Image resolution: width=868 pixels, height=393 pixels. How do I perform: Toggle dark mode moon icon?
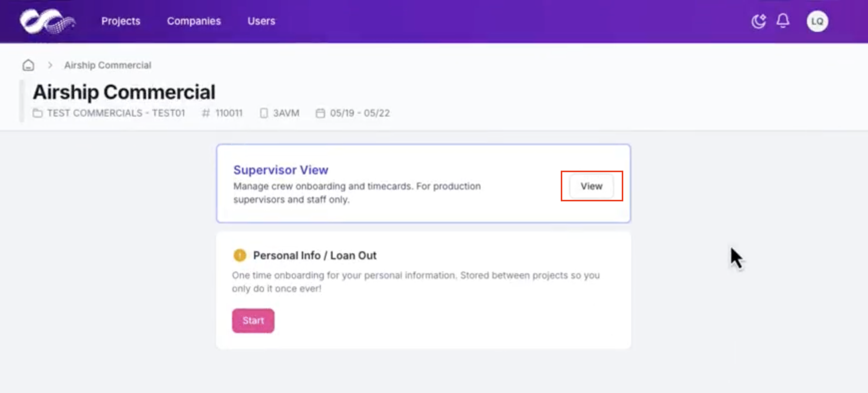(x=759, y=21)
